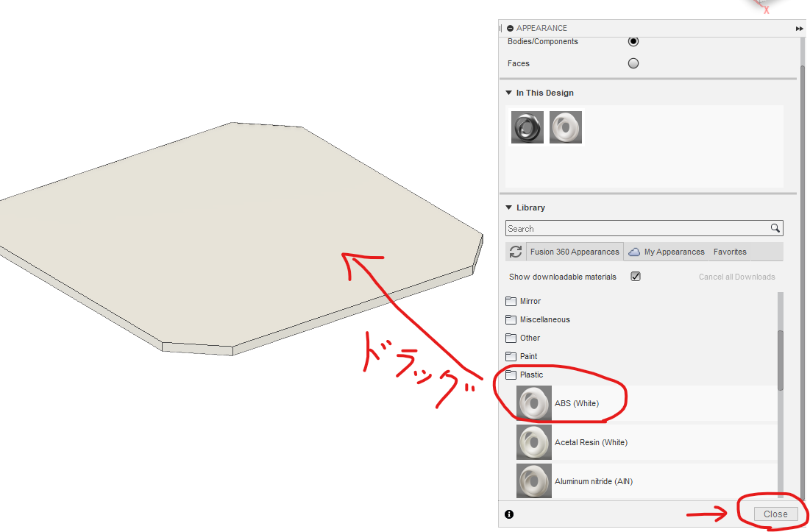Click the cloud icon beside My Appearances

(634, 252)
